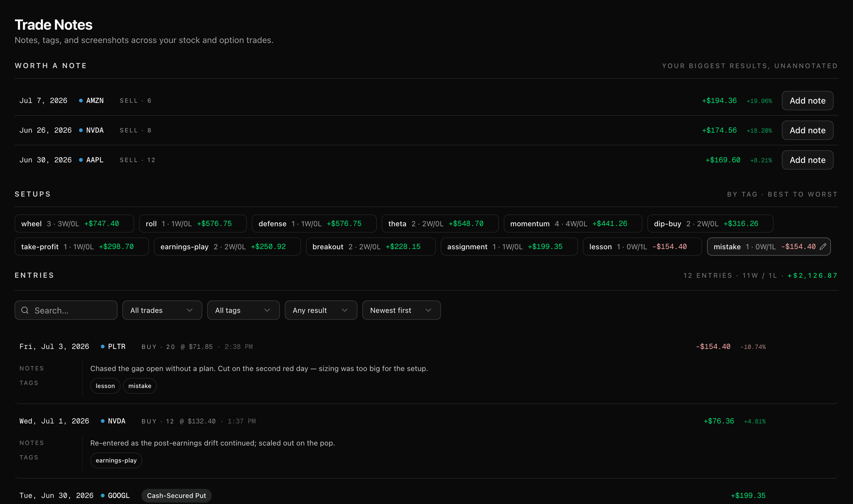853x504 pixels.
Task: Select the mistake setup chip
Action: click(x=769, y=247)
